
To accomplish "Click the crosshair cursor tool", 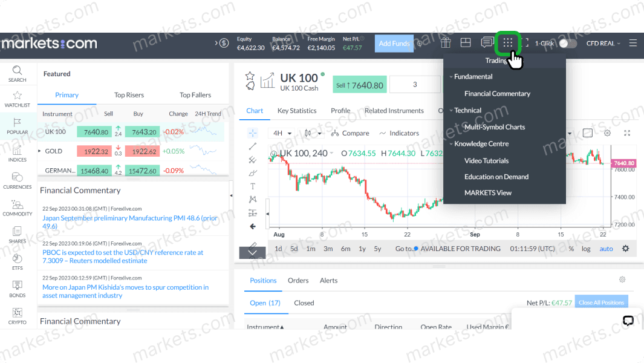I will tap(252, 133).
